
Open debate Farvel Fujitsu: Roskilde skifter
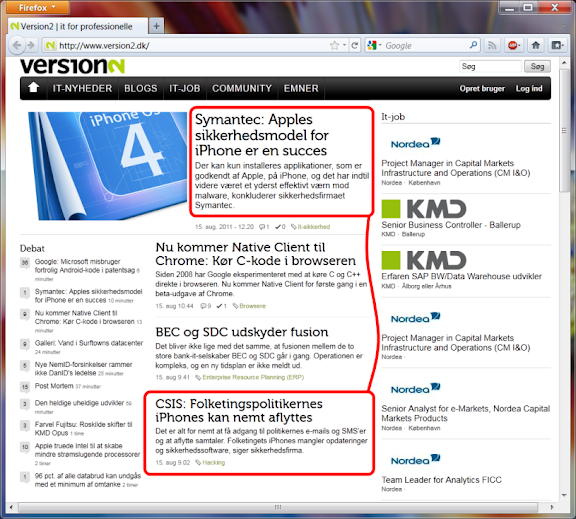pyautogui.click(x=83, y=428)
